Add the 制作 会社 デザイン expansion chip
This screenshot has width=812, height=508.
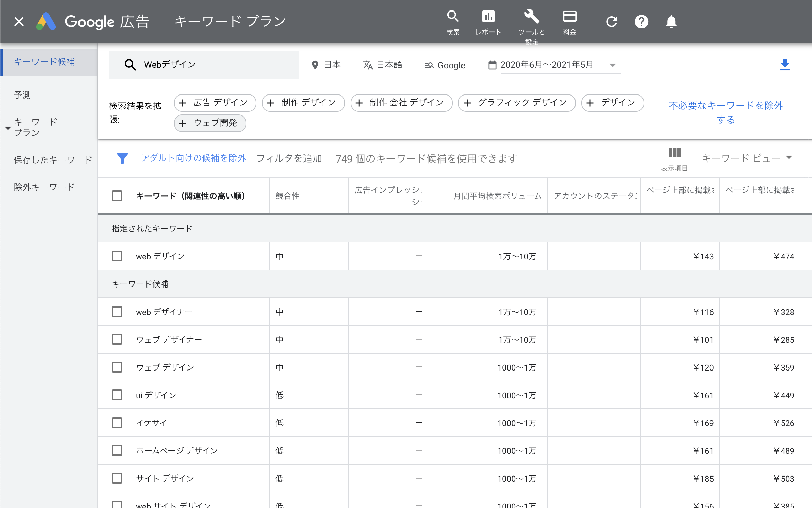click(402, 103)
